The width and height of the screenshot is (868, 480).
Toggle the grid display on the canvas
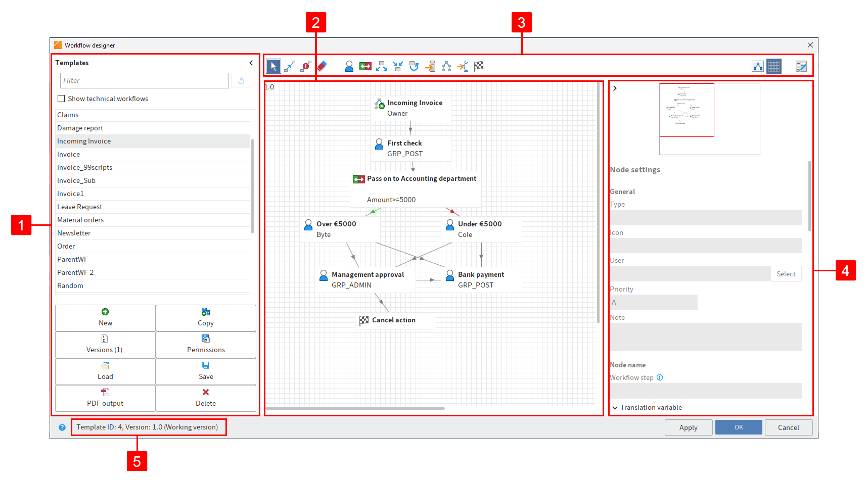point(774,66)
